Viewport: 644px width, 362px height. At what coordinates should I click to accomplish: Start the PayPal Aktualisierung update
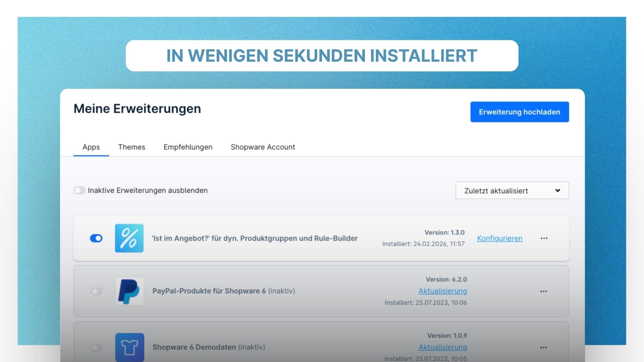click(443, 291)
